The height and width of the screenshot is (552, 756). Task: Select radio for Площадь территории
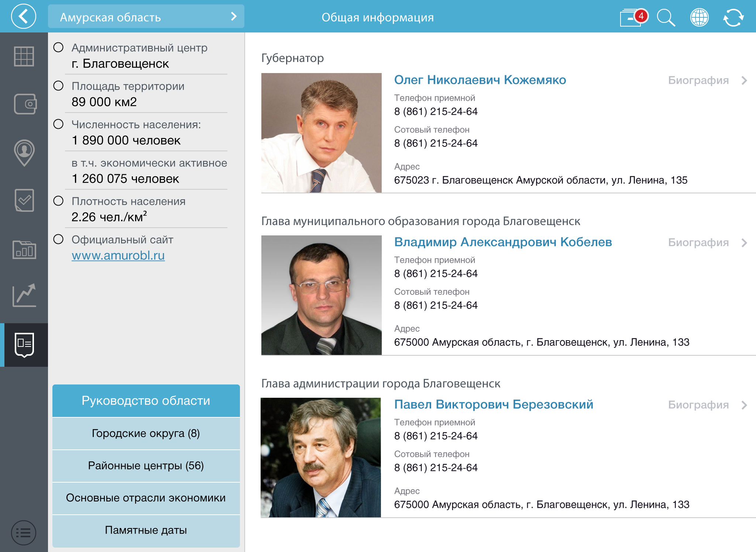pos(58,86)
